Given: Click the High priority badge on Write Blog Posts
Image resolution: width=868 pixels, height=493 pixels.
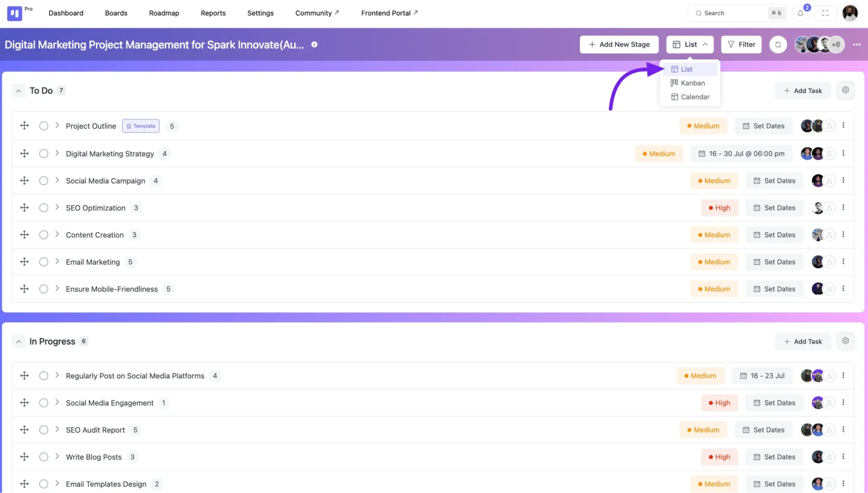Looking at the screenshot, I should click(719, 457).
